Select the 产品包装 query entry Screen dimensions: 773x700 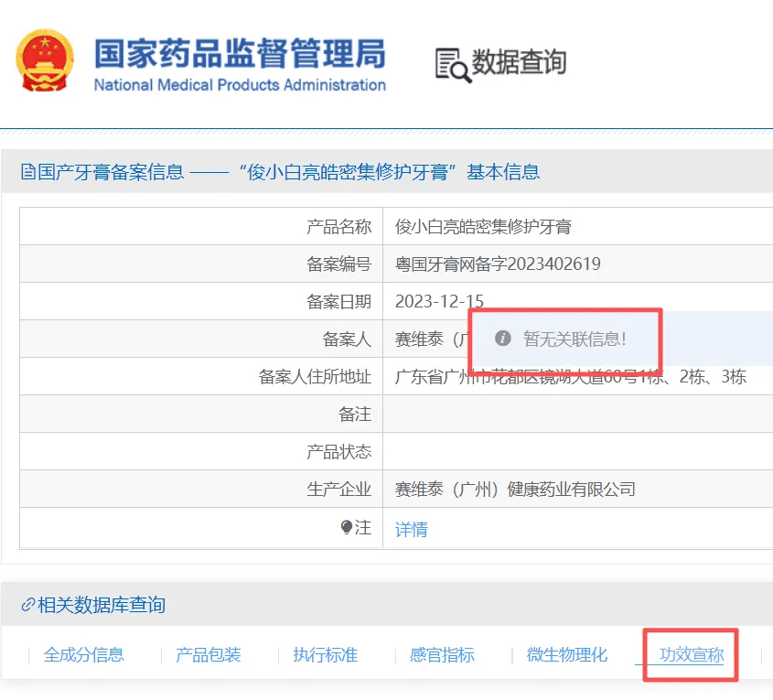pos(207,655)
